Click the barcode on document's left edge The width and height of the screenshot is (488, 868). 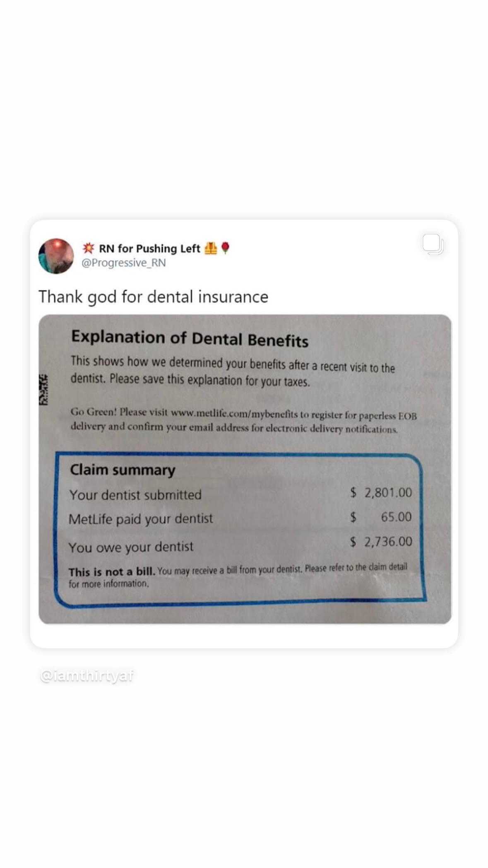[x=43, y=389]
